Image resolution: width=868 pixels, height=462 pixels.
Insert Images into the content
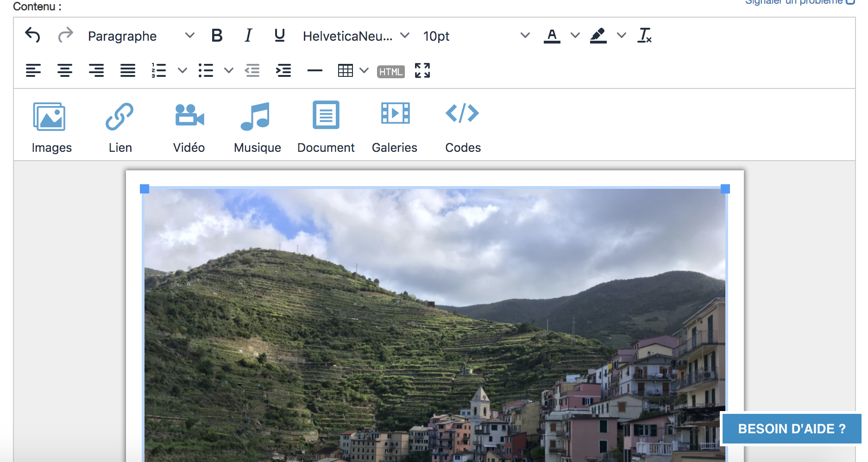tap(51, 127)
